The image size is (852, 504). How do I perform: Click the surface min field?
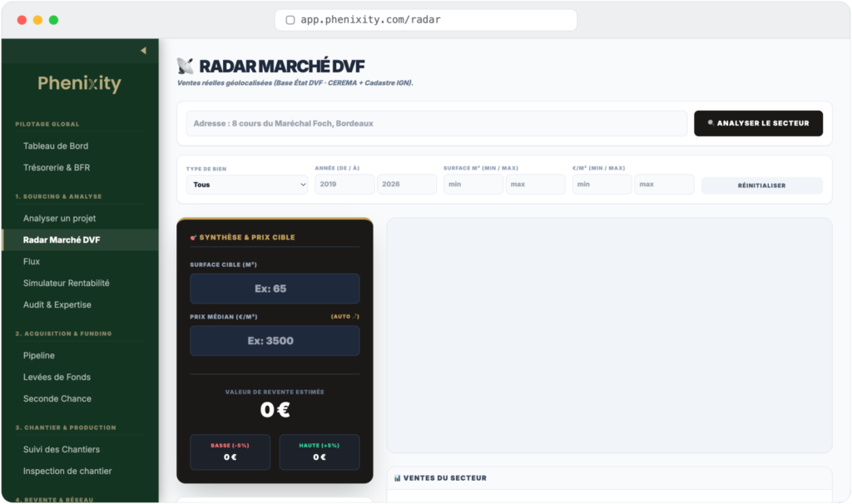(473, 185)
